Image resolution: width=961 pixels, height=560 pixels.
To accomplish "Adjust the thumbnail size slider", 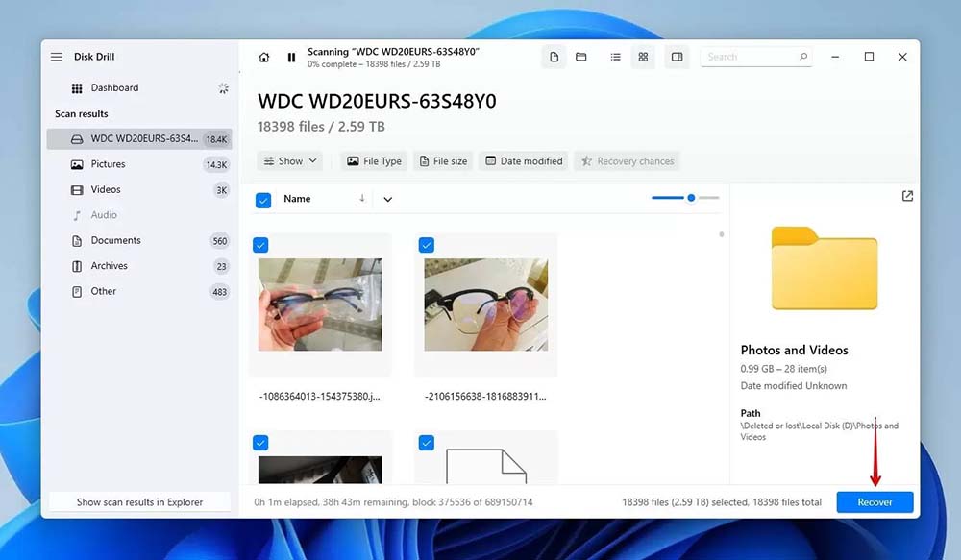I will pos(691,198).
